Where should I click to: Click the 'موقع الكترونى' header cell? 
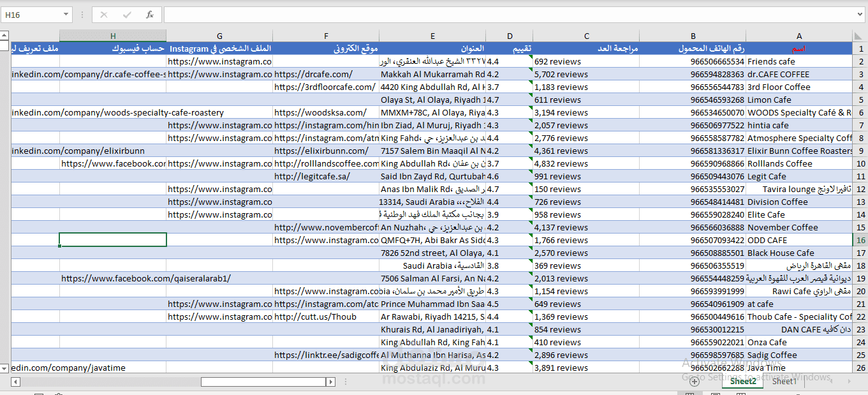(x=326, y=48)
